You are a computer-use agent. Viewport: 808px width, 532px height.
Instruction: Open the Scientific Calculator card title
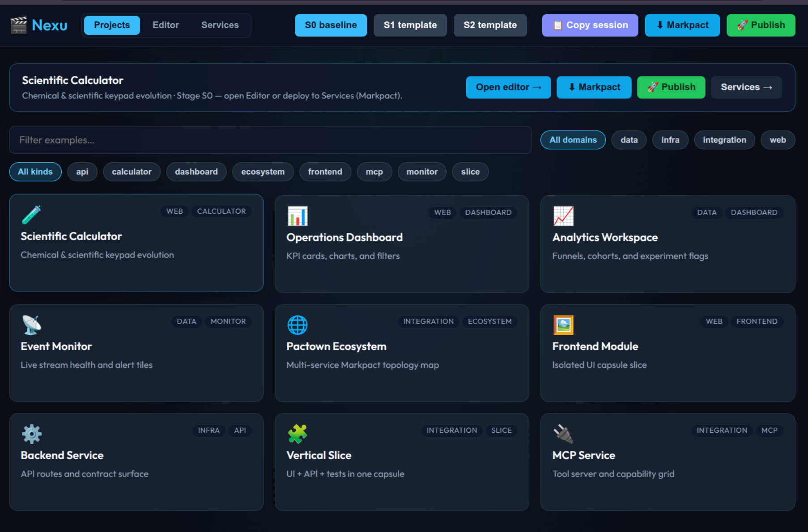[71, 236]
